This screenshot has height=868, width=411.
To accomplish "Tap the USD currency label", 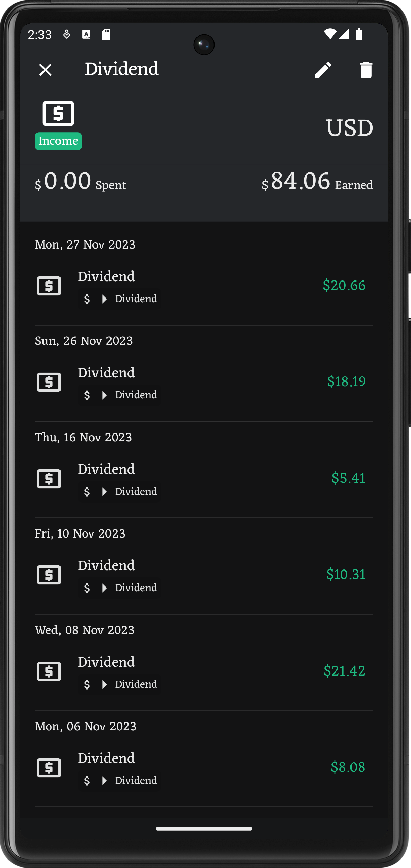I will pyautogui.click(x=349, y=128).
